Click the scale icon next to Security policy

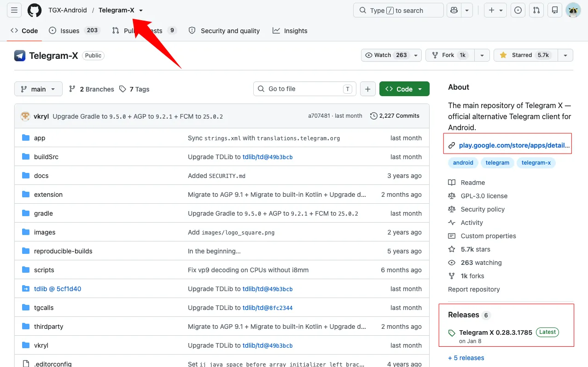point(452,209)
